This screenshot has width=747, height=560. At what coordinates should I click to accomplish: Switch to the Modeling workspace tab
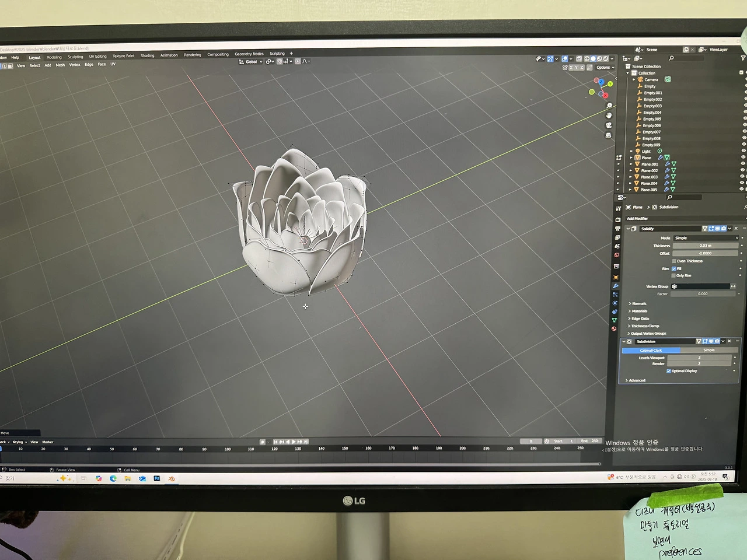54,57
